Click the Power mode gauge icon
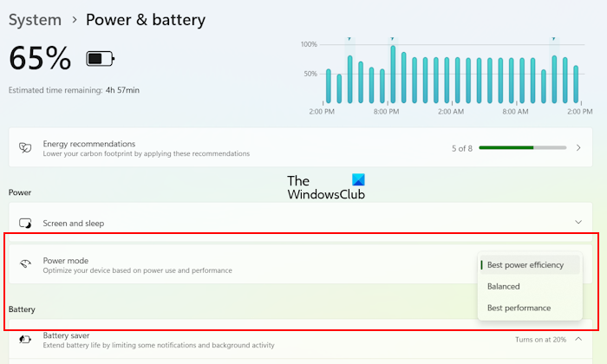Image resolution: width=607 pixels, height=364 pixels. (x=25, y=264)
